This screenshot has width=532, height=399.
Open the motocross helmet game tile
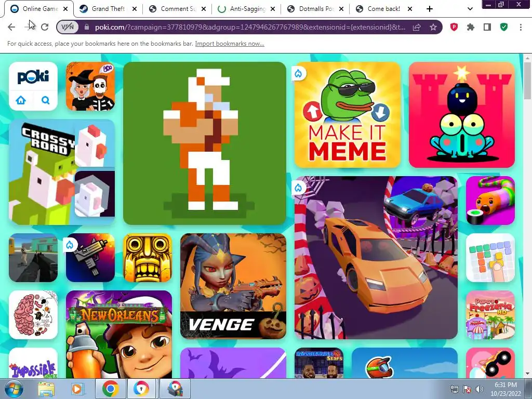[x=404, y=363]
